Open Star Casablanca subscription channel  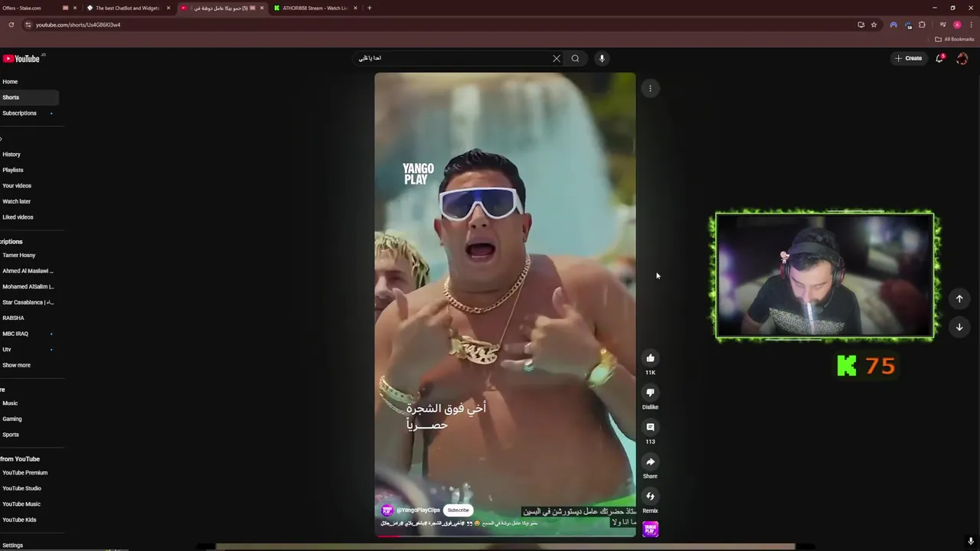29,302
